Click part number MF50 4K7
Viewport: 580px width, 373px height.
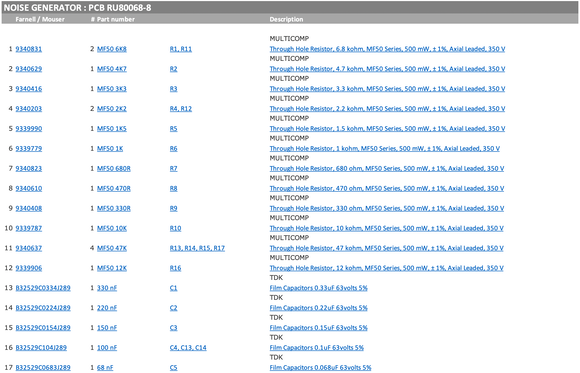[112, 69]
